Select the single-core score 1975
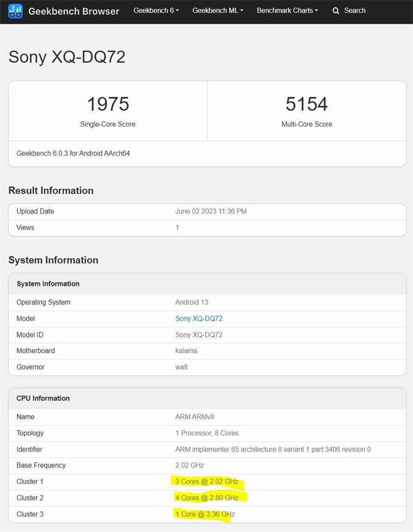Screen dimensions: 413x532 click(108, 104)
